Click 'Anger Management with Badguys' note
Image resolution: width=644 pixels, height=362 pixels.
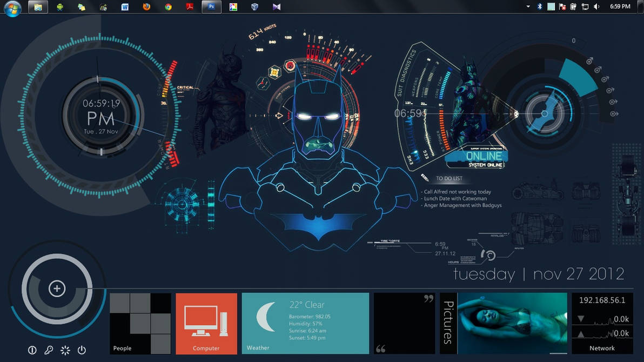461,205
